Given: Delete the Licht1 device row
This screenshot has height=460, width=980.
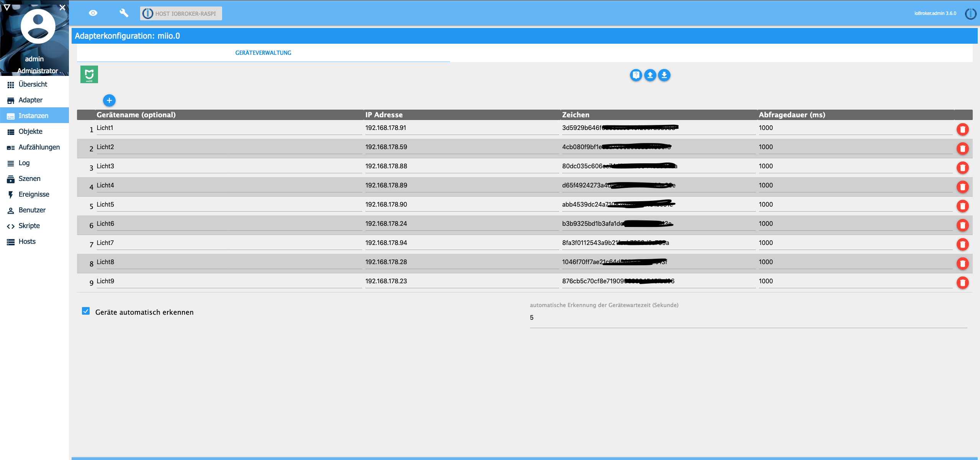Looking at the screenshot, I should (962, 130).
